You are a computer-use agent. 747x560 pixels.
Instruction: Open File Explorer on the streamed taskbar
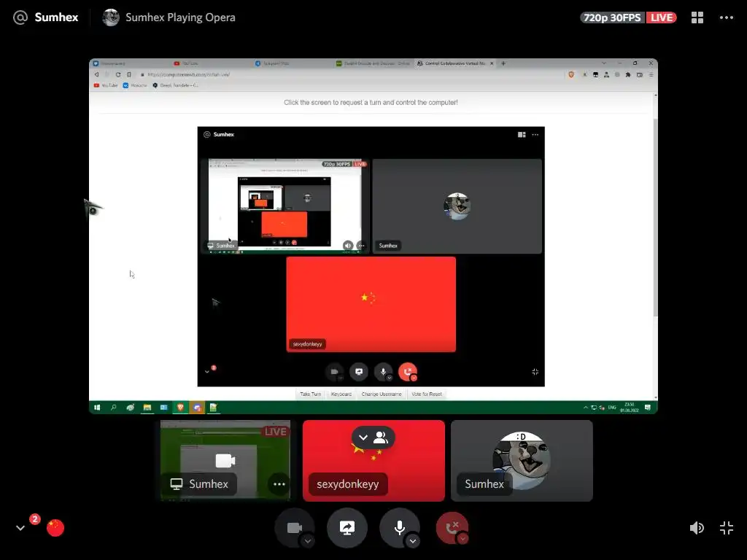click(147, 408)
